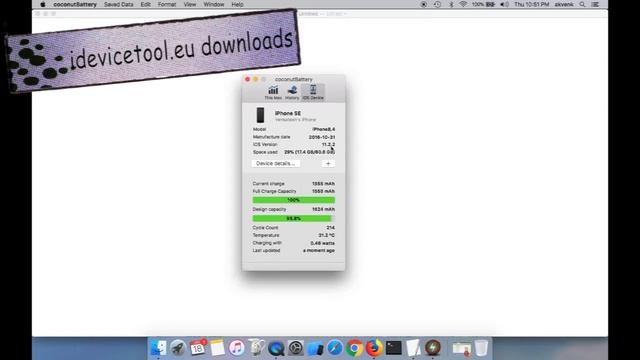Click the 100% charge progress bar
This screenshot has width=640, height=360.
point(293,200)
